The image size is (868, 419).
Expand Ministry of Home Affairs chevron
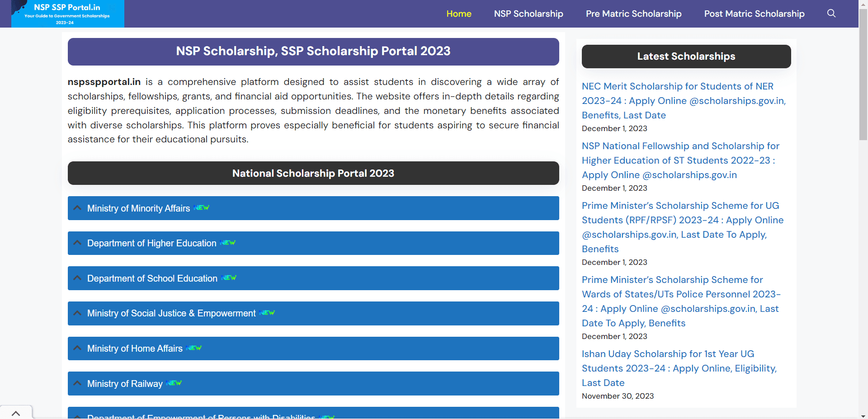(77, 348)
